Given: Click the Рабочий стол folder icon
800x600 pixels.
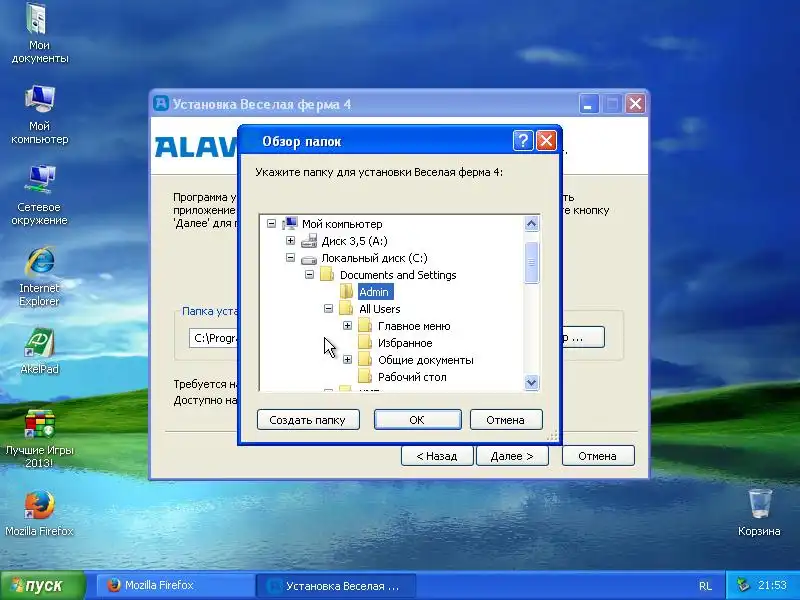Looking at the screenshot, I should pos(365,377).
